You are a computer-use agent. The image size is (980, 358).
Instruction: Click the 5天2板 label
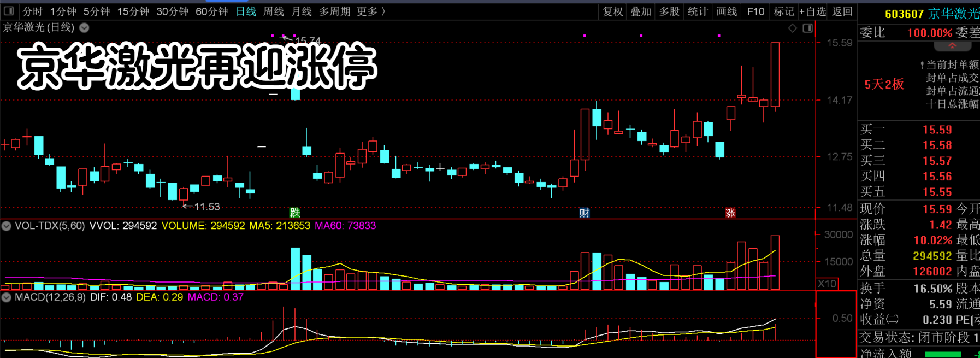click(884, 84)
